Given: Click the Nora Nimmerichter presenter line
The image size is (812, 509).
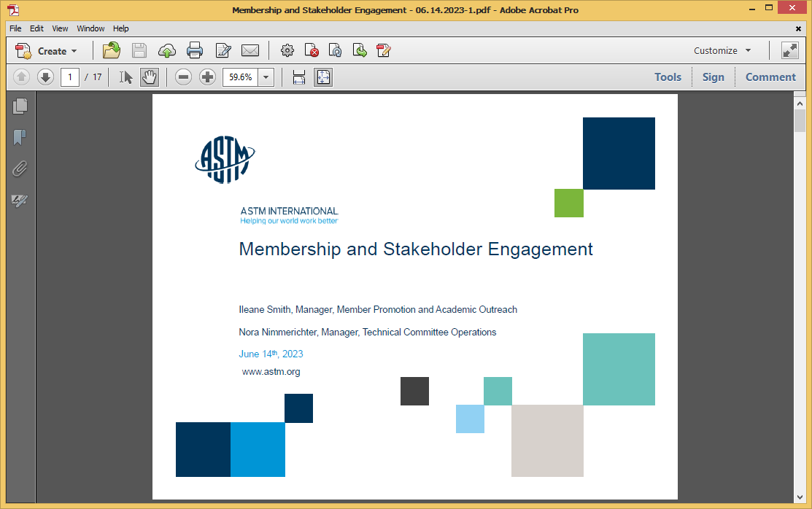Looking at the screenshot, I should [367, 332].
